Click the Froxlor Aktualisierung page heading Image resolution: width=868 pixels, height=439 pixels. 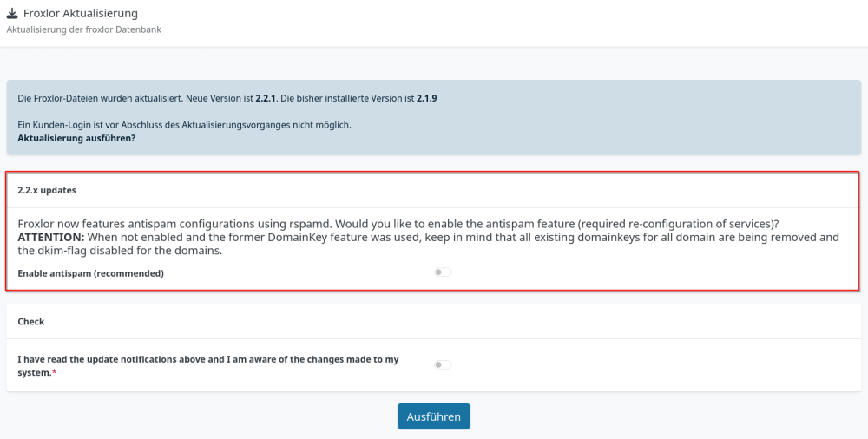click(80, 14)
